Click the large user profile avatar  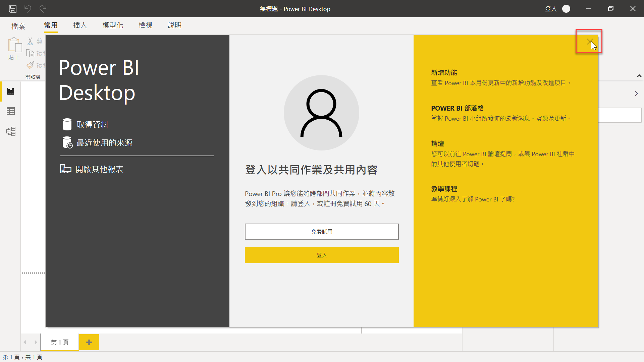321,113
